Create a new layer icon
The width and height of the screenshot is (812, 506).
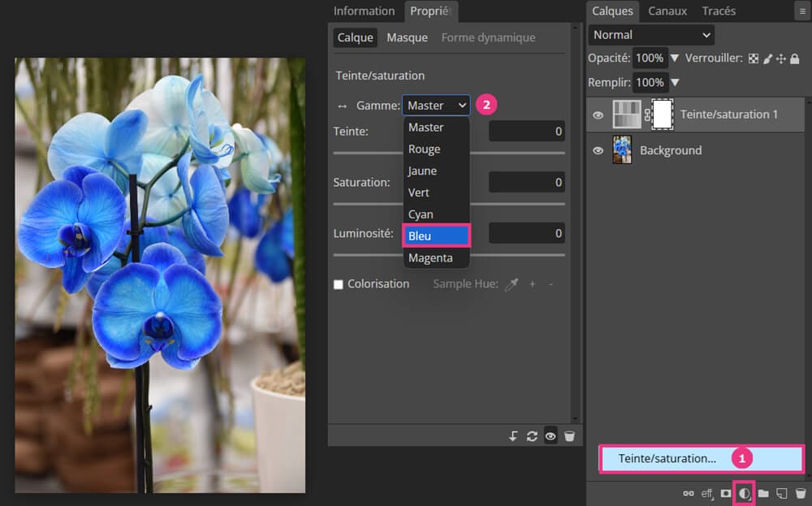782,493
